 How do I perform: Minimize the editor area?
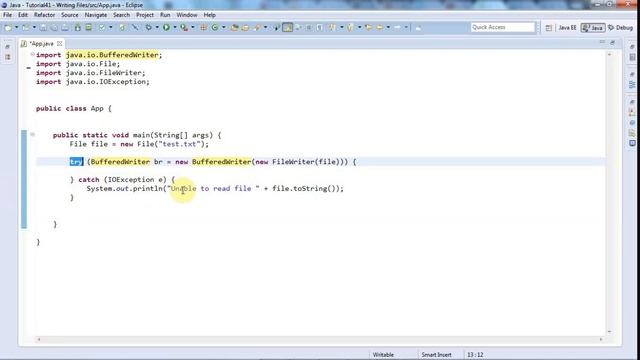pos(602,42)
